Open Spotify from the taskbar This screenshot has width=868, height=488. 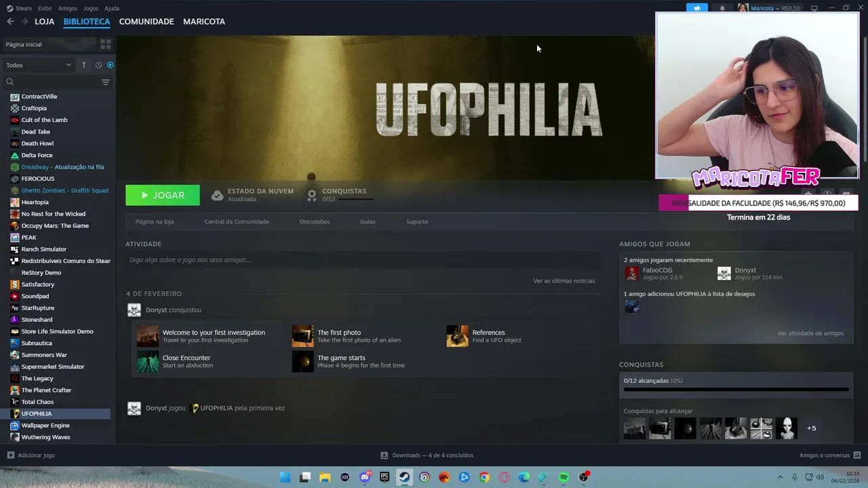coord(564,477)
